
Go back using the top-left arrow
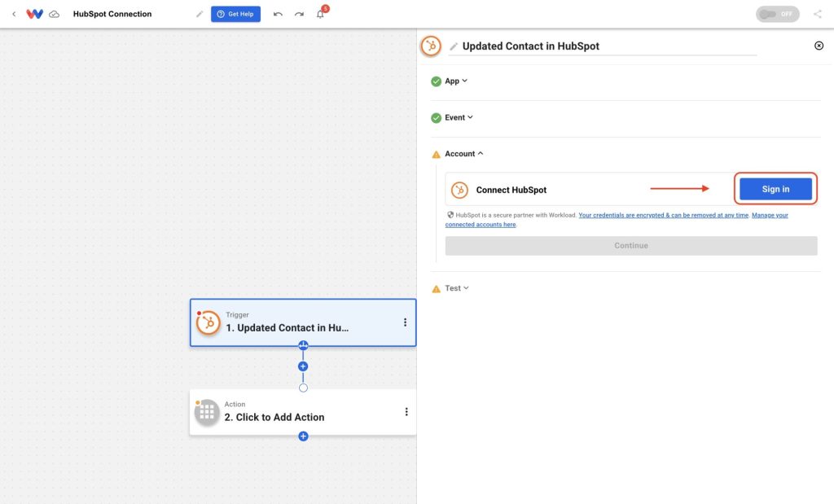[14, 14]
